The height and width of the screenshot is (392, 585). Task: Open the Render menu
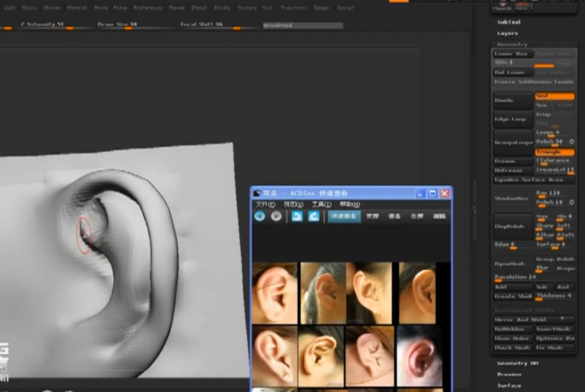point(177,8)
